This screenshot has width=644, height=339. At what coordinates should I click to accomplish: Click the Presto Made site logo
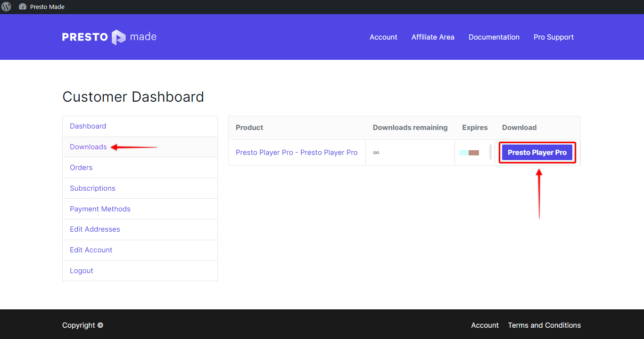click(109, 37)
